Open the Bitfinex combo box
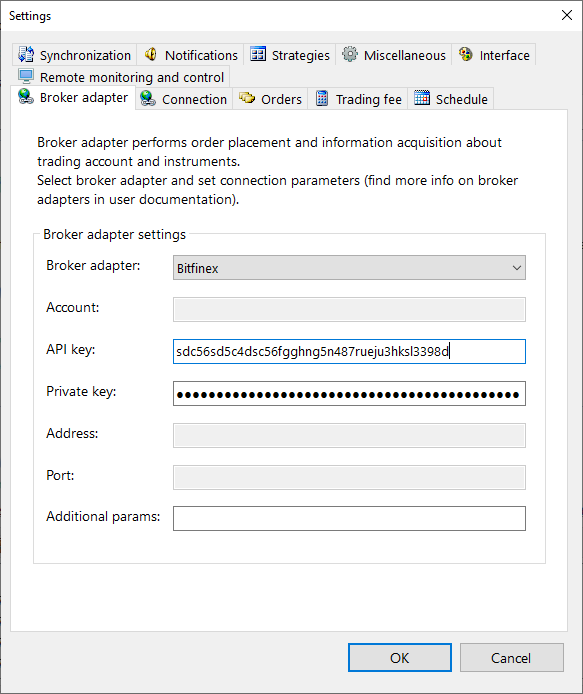Screen dimensions: 583x694 click(349, 268)
